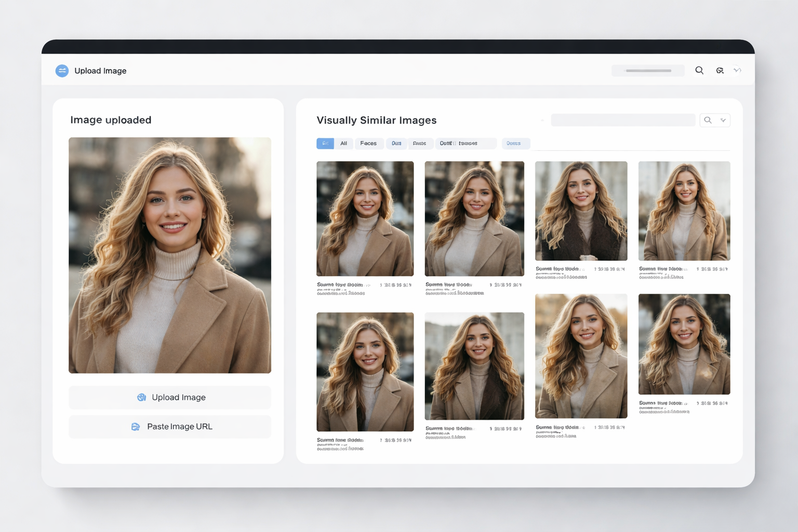
Task: Open the bottom-left result thumbnail
Action: [365, 371]
